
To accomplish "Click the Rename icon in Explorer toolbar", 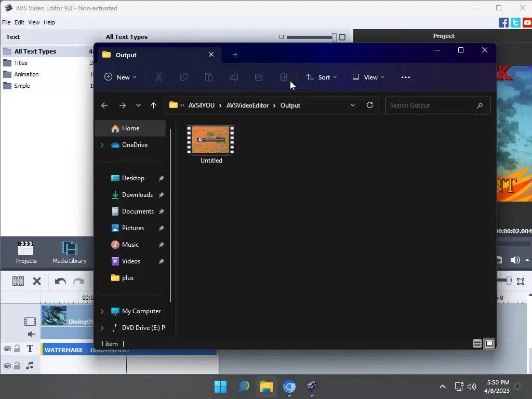I will (x=234, y=77).
